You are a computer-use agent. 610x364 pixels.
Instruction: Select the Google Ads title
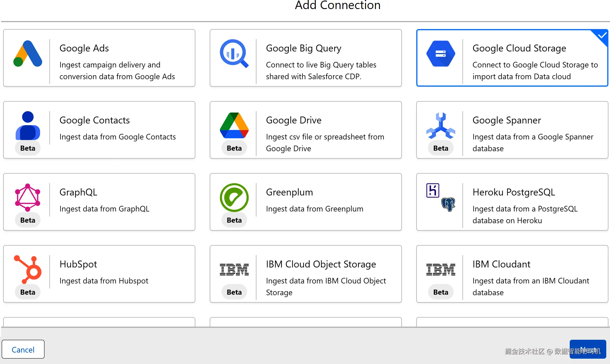84,48
